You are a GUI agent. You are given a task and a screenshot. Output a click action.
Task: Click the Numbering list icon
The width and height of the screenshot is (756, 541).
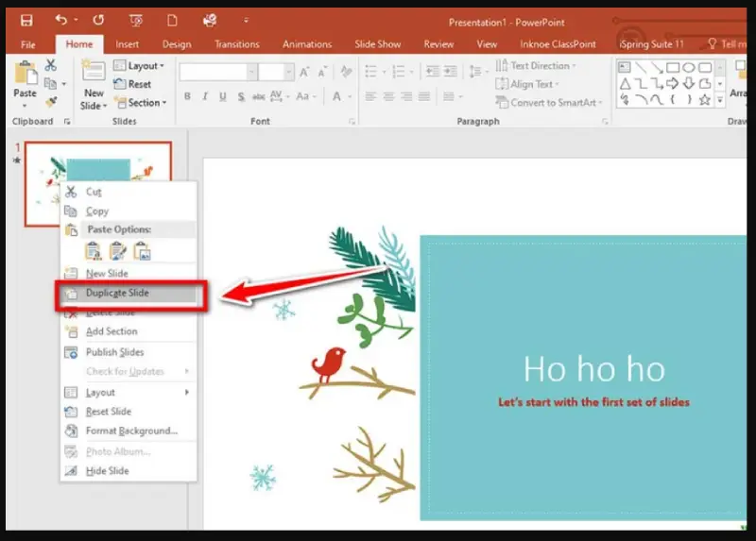(398, 72)
